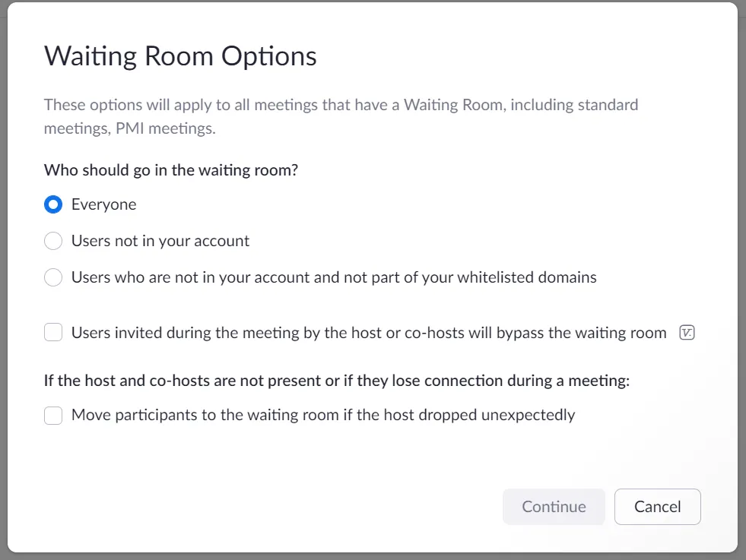Click the description paragraph about PMI meetings

click(x=341, y=116)
